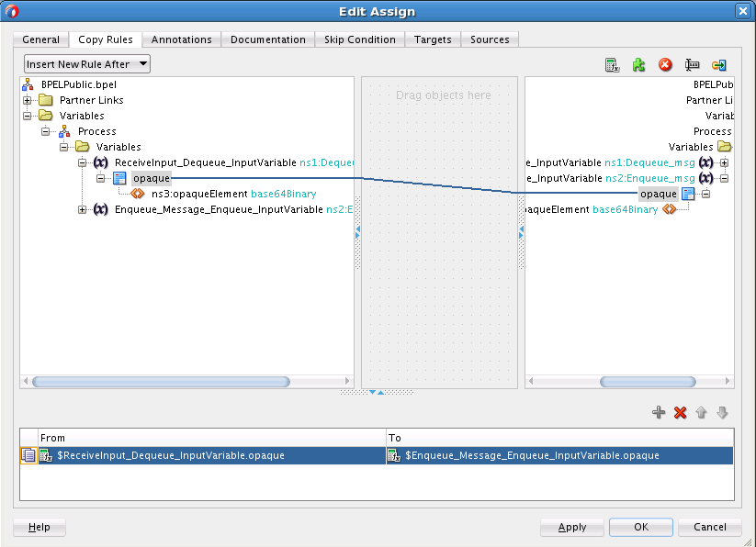756x547 pixels.
Task: Move selected rule down with arrow icon
Action: [x=722, y=412]
